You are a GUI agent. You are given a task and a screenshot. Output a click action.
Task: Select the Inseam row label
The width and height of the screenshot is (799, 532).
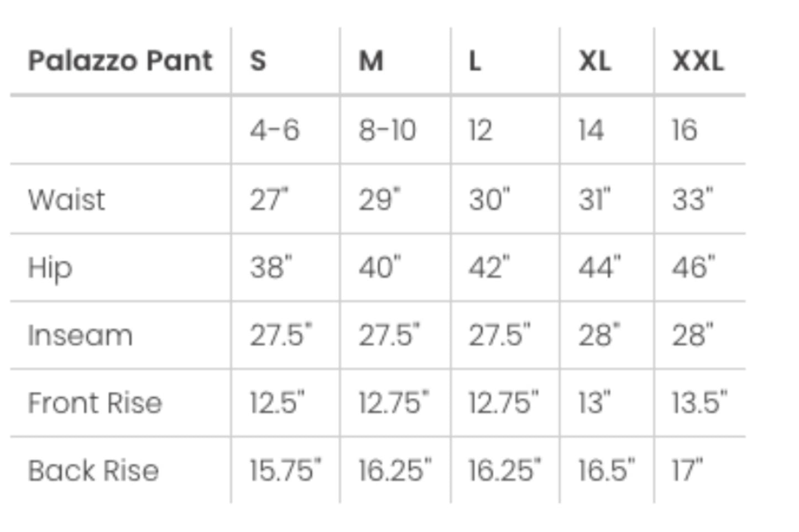[80, 335]
